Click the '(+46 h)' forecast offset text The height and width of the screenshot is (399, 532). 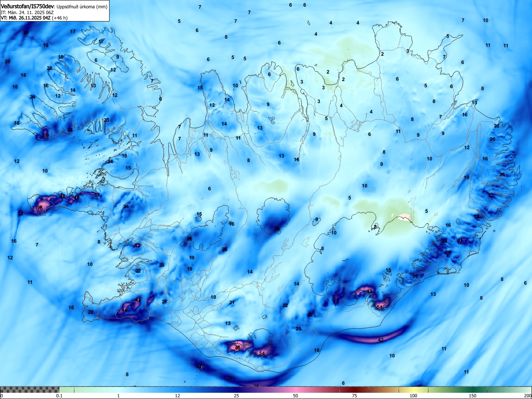[x=60, y=18]
